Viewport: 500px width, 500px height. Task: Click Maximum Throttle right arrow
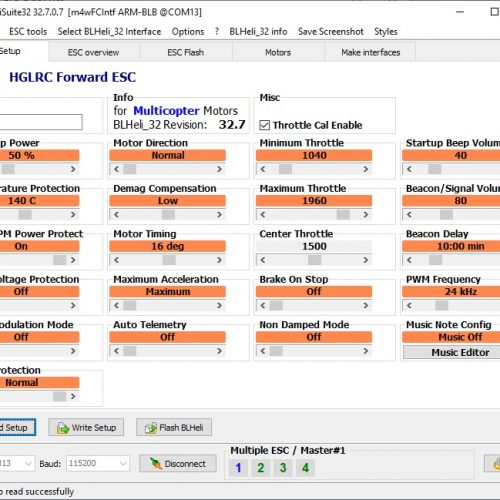coord(366,214)
